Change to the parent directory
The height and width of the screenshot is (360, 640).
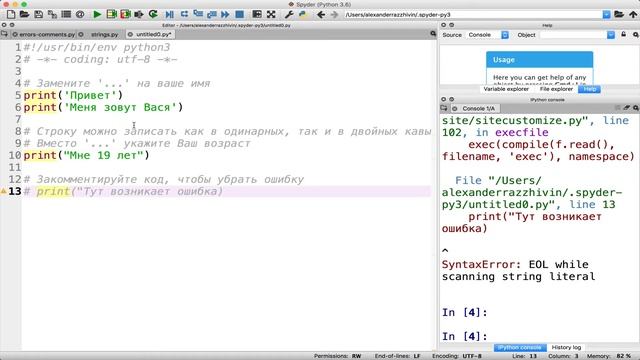click(x=633, y=15)
